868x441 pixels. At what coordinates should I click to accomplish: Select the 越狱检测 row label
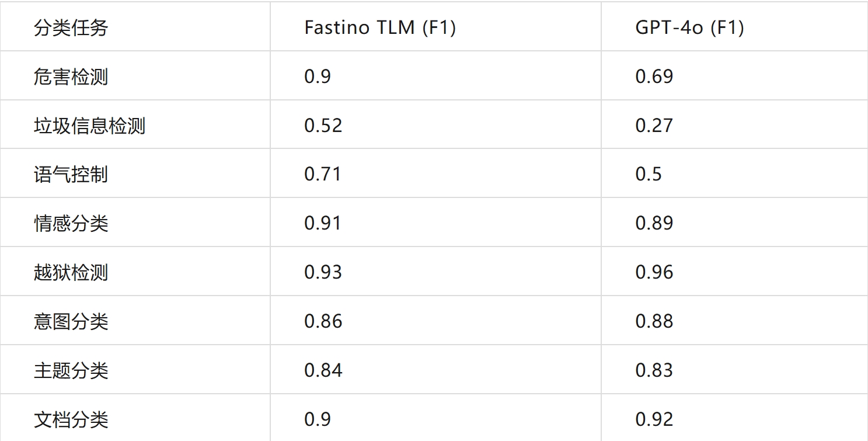(x=71, y=272)
